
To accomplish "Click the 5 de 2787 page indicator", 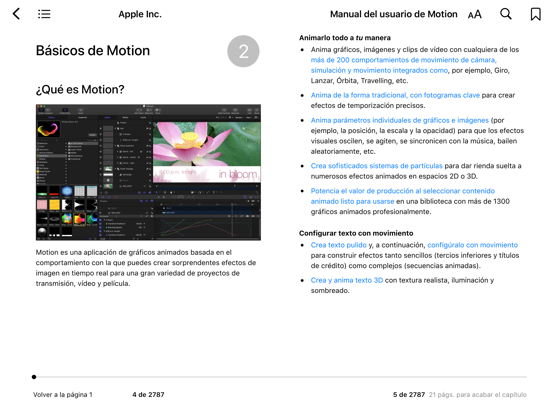I will coord(409,395).
